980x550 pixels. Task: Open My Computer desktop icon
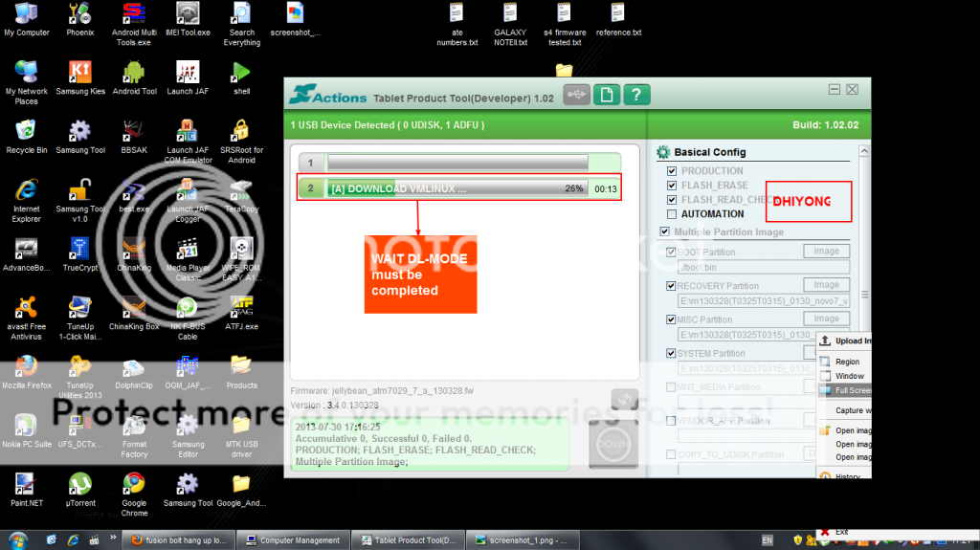[x=26, y=20]
